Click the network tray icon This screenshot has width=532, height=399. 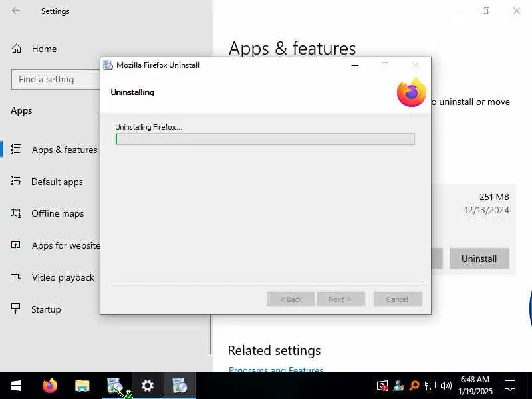430,386
